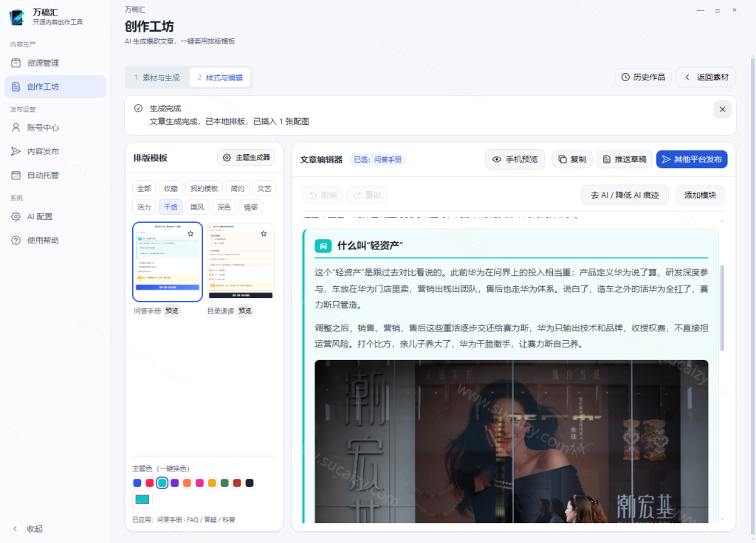Viewport: 756px width, 543px height.
Task: Filter templates by 情感
Action: (251, 207)
